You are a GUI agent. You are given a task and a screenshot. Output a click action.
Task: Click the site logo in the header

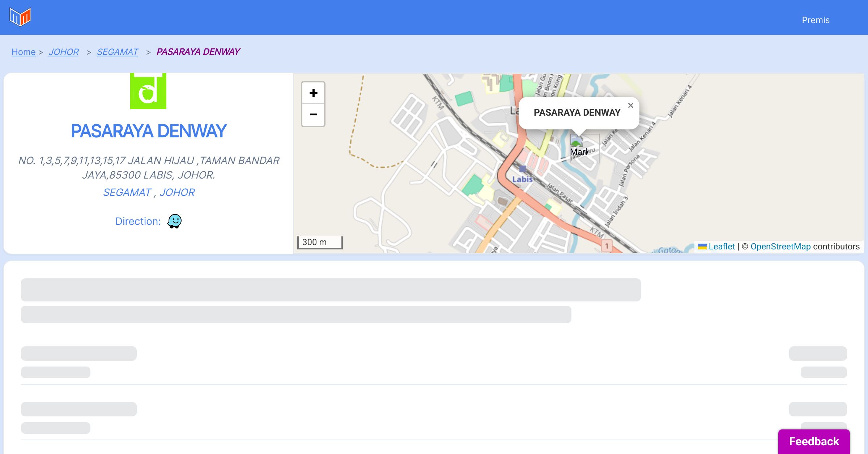point(20,17)
